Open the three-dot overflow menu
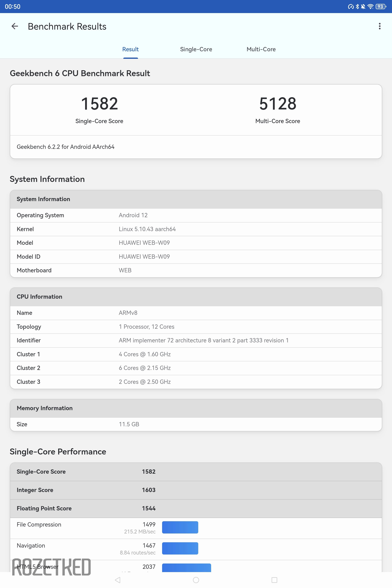Viewport: 392px width, 588px height. click(x=380, y=26)
